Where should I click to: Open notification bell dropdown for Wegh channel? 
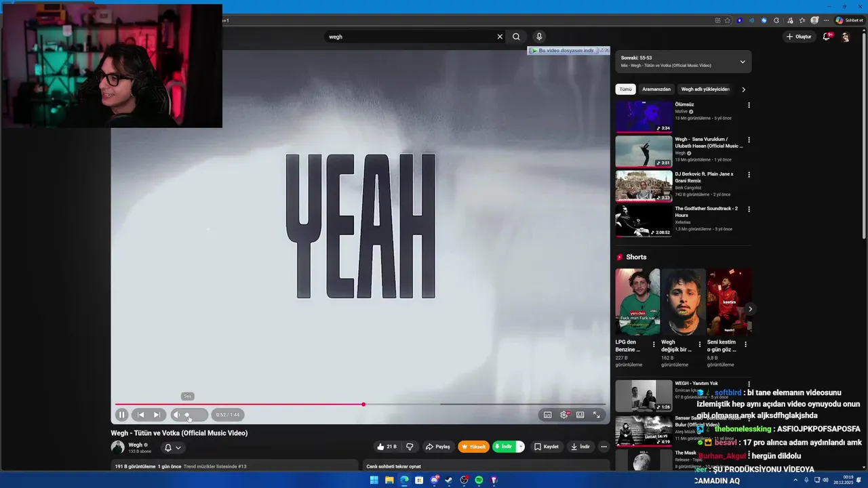click(173, 447)
